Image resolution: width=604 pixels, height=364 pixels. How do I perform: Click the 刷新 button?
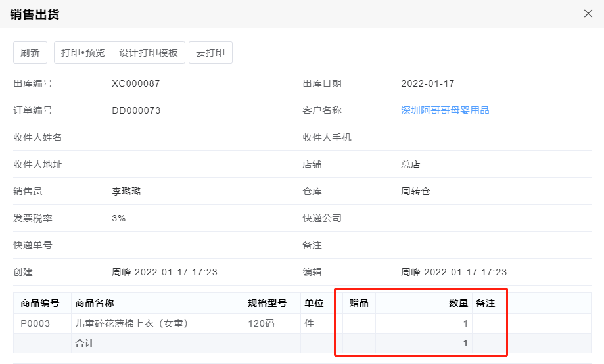pyautogui.click(x=30, y=53)
